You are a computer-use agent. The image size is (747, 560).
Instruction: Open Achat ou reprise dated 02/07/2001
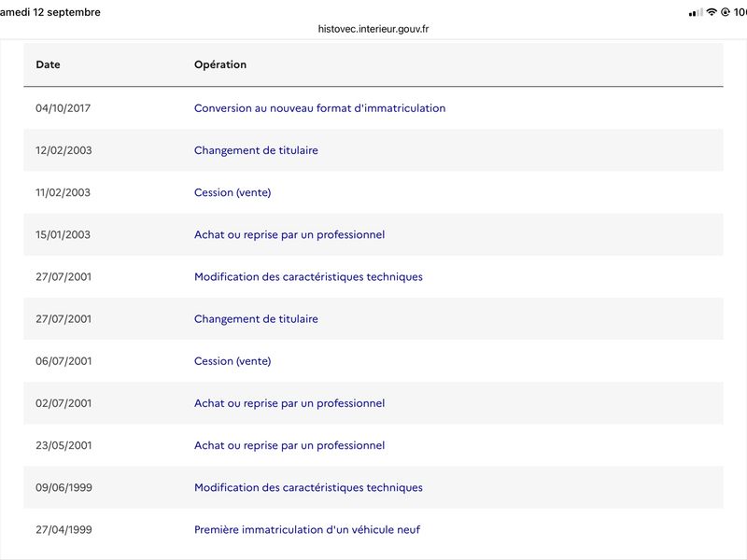click(x=289, y=403)
